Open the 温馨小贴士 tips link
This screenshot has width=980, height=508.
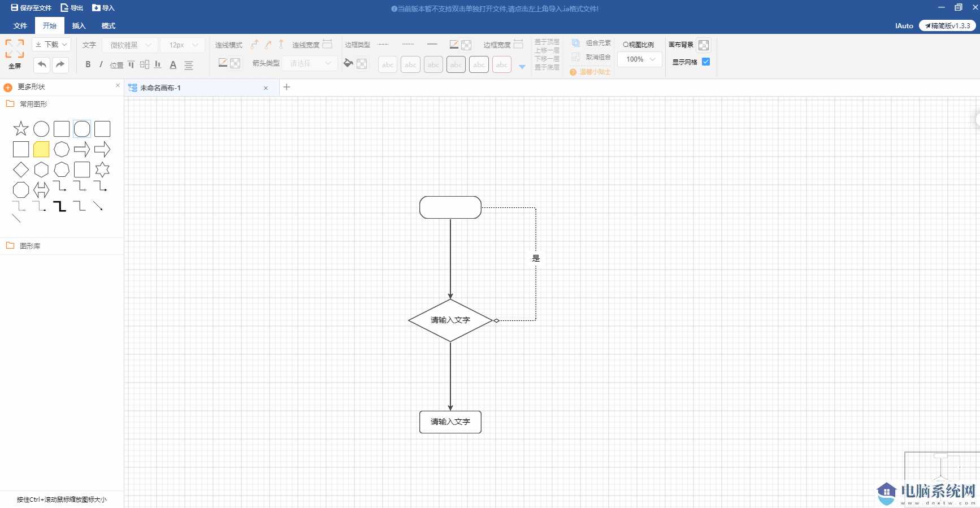click(591, 72)
